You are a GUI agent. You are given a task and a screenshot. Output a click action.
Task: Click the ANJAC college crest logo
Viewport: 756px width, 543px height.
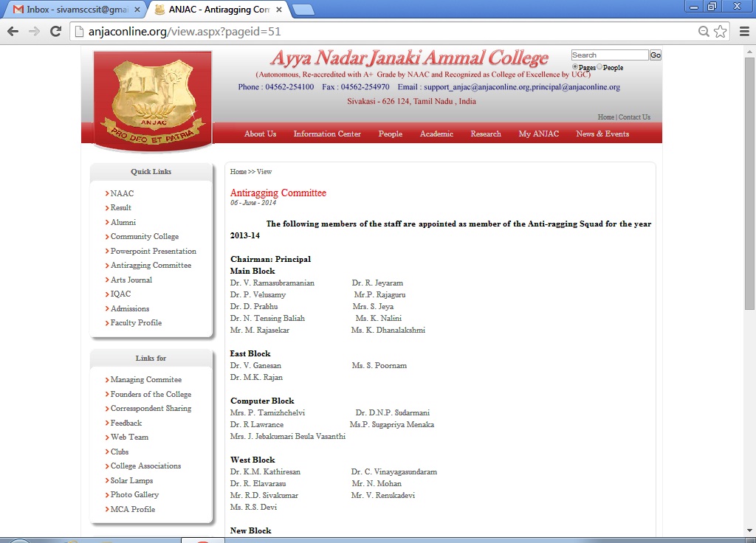click(152, 100)
